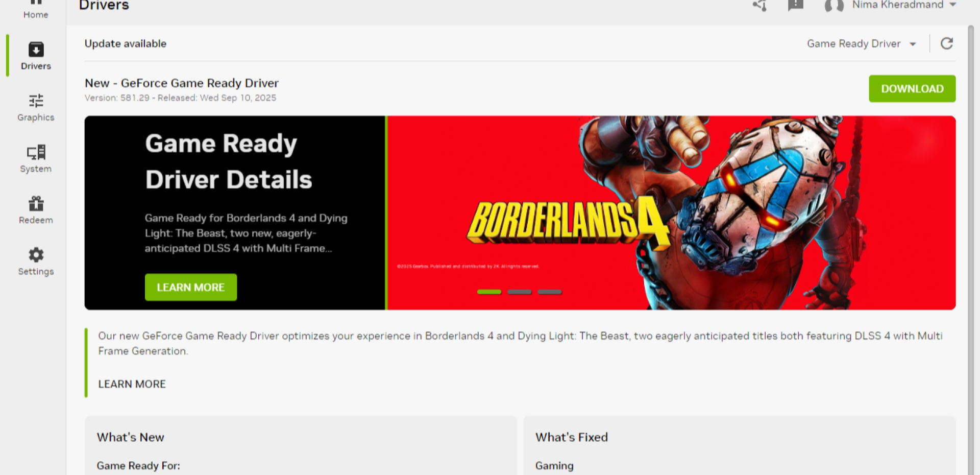The height and width of the screenshot is (475, 980).
Task: Expand the Nima Kheradmand account menu
Action: point(903,5)
